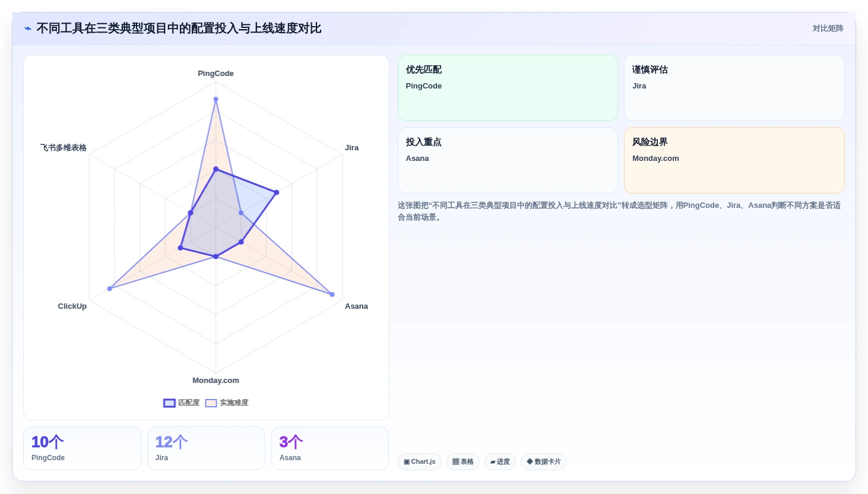The image size is (868, 494).
Task: Toggle the 实施难度 legend item
Action: pyautogui.click(x=227, y=403)
